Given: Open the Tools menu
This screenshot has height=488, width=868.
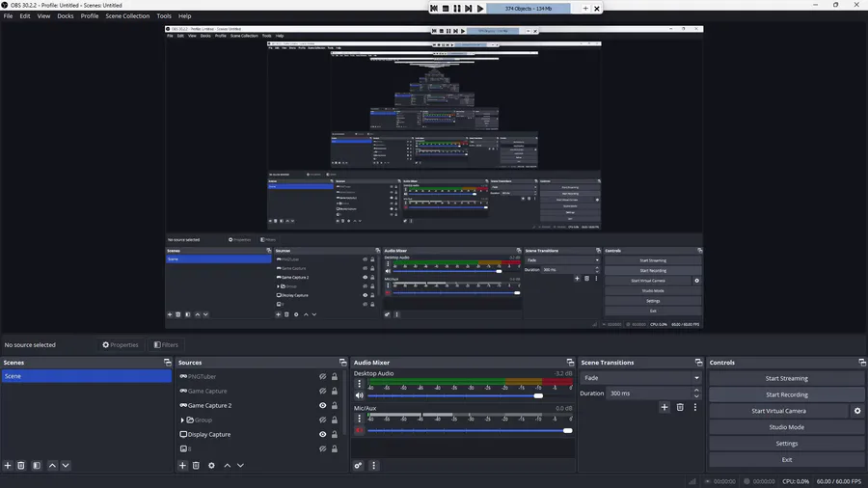Looking at the screenshot, I should tap(164, 16).
